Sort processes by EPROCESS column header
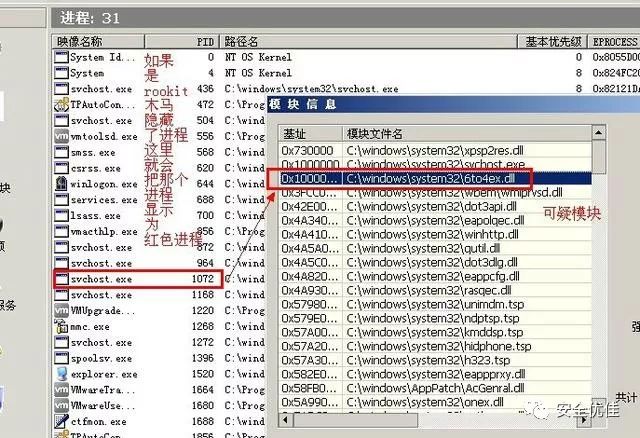640x438 pixels. pyautogui.click(x=614, y=42)
